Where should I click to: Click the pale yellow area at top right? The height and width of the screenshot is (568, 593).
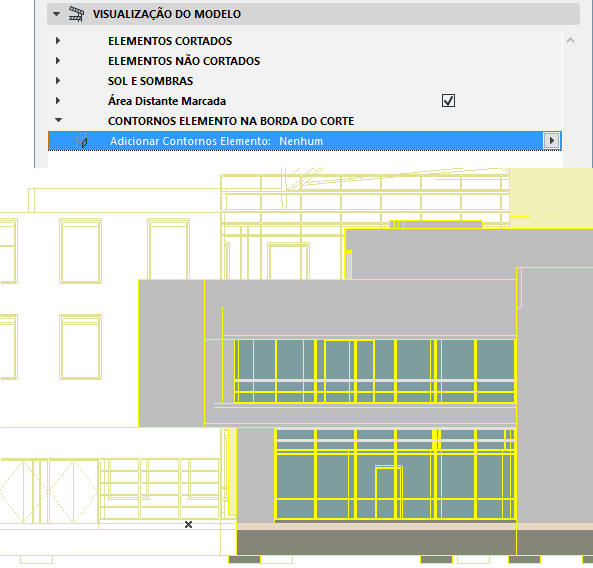pyautogui.click(x=551, y=198)
